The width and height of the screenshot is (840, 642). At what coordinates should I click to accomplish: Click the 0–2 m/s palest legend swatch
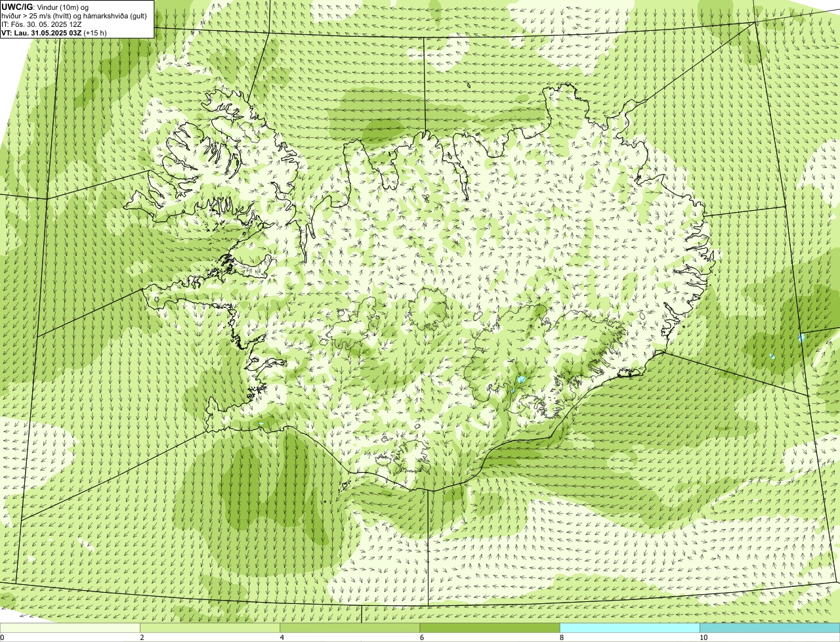[70, 628]
